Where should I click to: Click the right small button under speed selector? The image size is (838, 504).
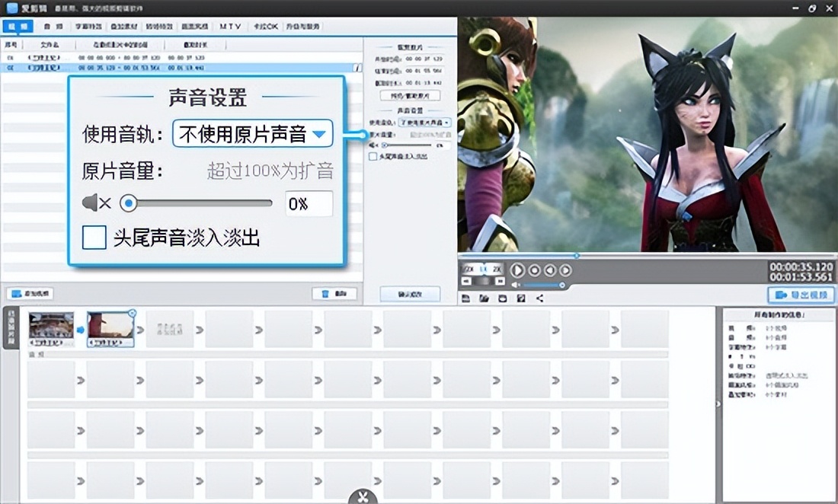500,281
